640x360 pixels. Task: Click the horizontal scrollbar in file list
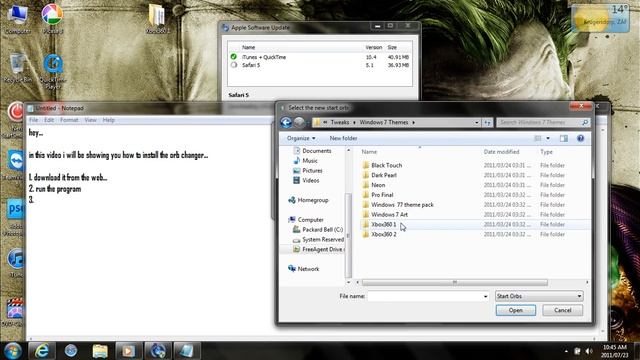pyautogui.click(x=455, y=282)
